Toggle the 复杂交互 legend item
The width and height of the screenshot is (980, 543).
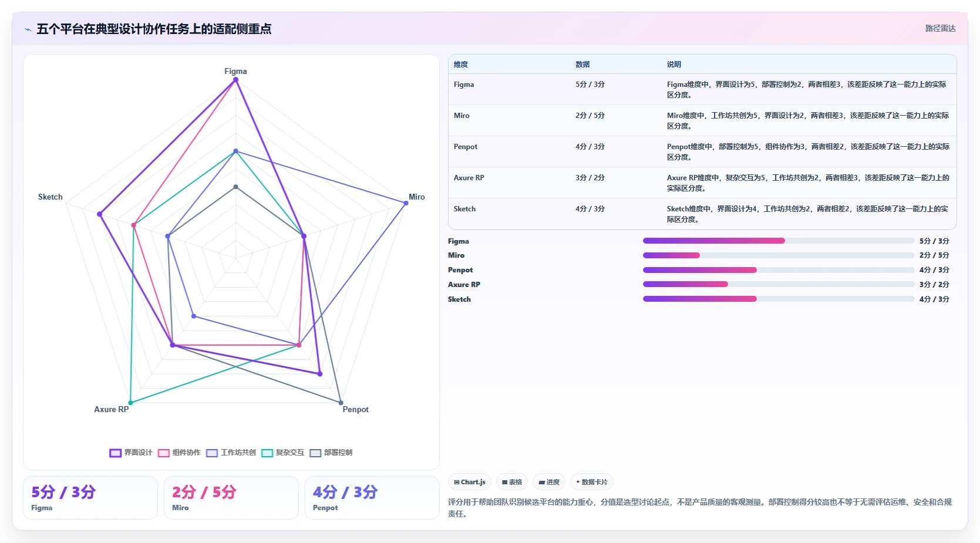click(x=282, y=453)
